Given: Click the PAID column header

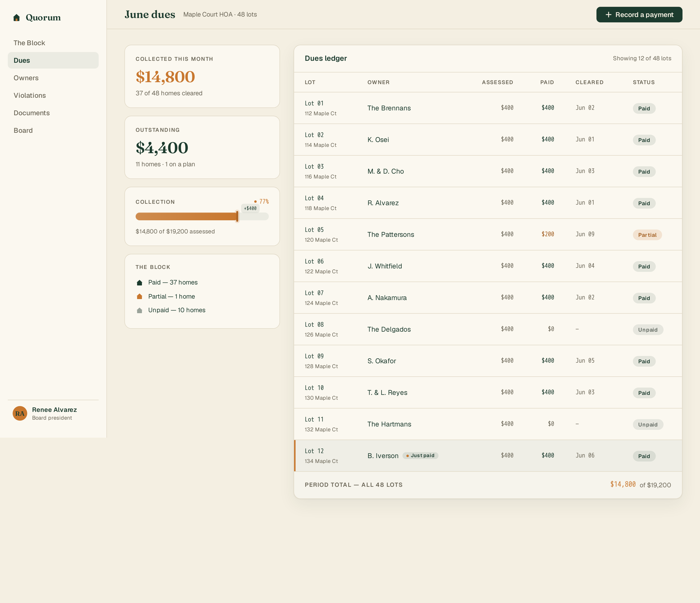Looking at the screenshot, I should click(547, 82).
